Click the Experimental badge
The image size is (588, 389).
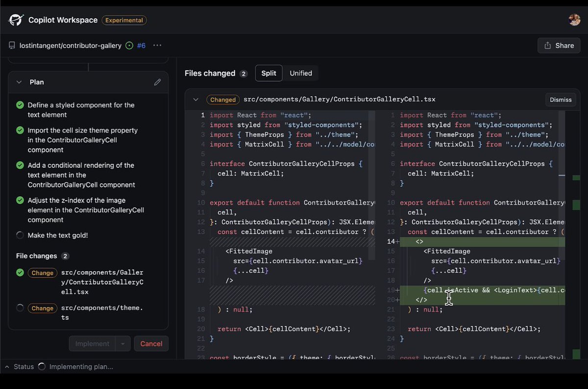coord(124,20)
